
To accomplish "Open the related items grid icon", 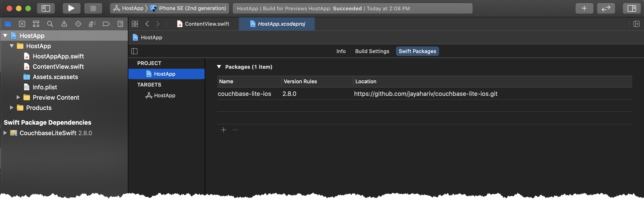I will (135, 24).
